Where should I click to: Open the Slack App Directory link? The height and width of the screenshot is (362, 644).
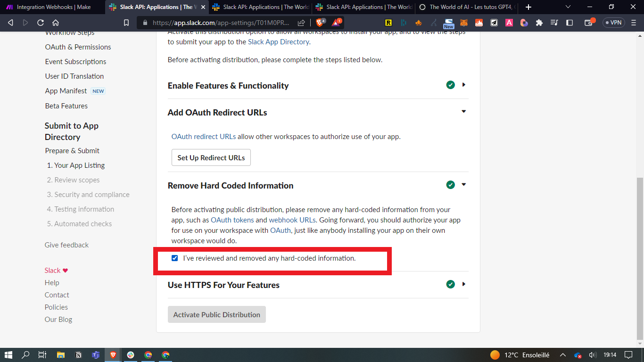click(278, 42)
